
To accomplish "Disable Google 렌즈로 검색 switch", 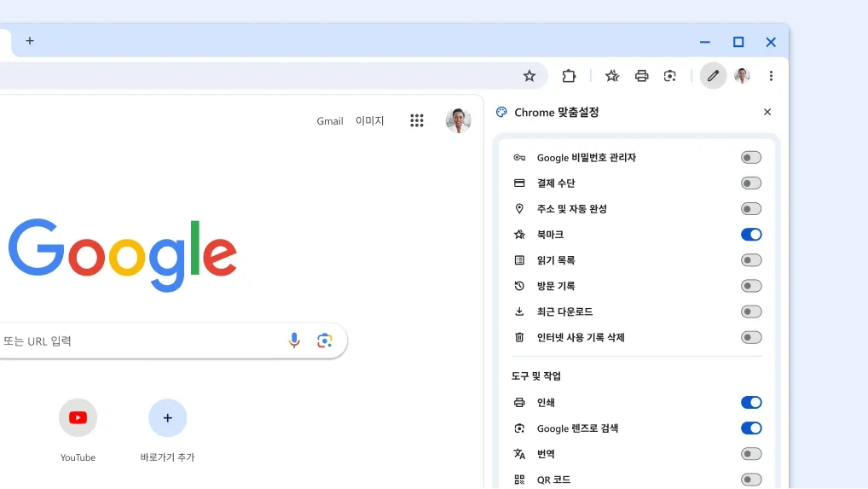I will click(x=751, y=428).
